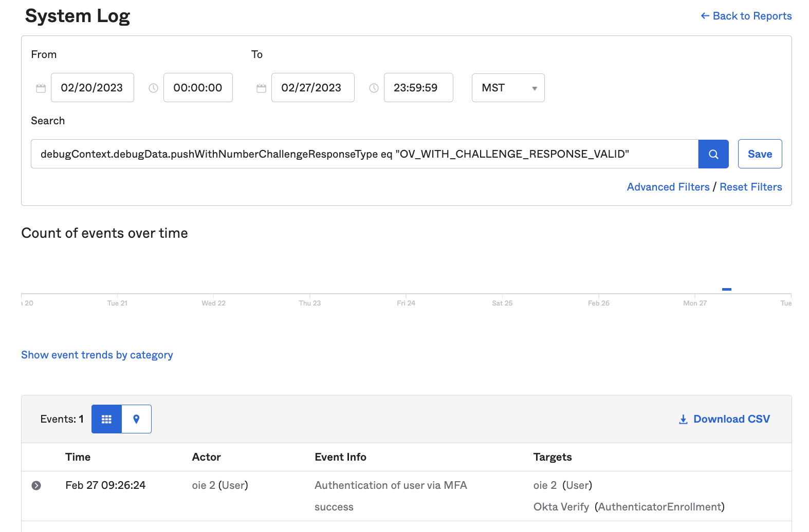Open the MST timezone dropdown
Screen dimensions: 809x532
point(508,88)
